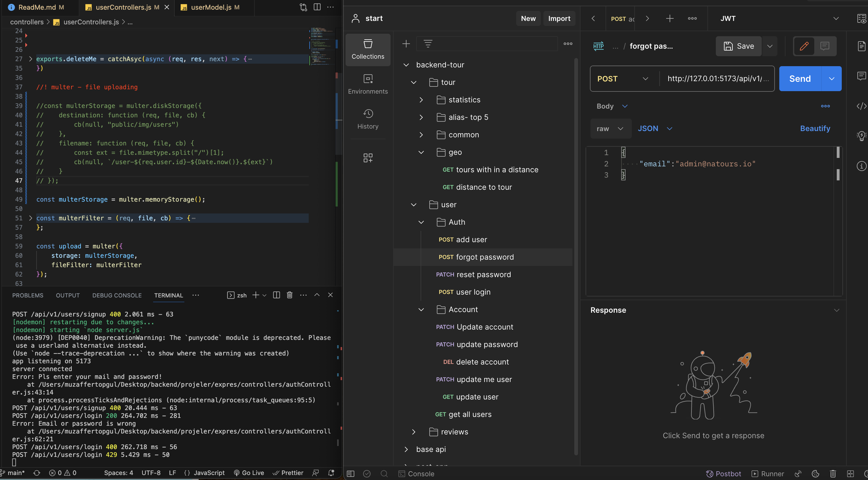868x480 pixels.
Task: Click the trash icon to kill terminal
Action: tap(289, 295)
